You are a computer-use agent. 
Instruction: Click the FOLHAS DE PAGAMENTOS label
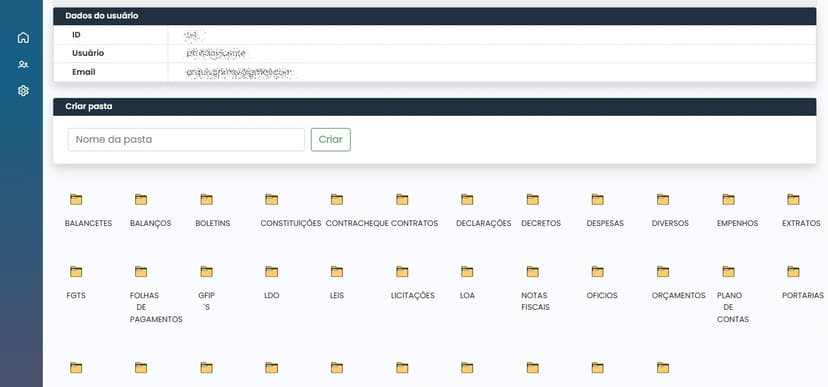(156, 307)
